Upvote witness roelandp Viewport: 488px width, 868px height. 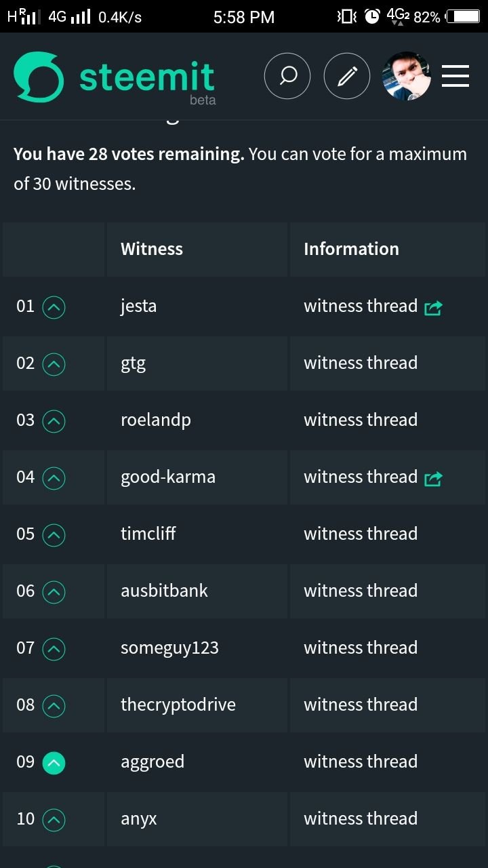click(x=54, y=422)
